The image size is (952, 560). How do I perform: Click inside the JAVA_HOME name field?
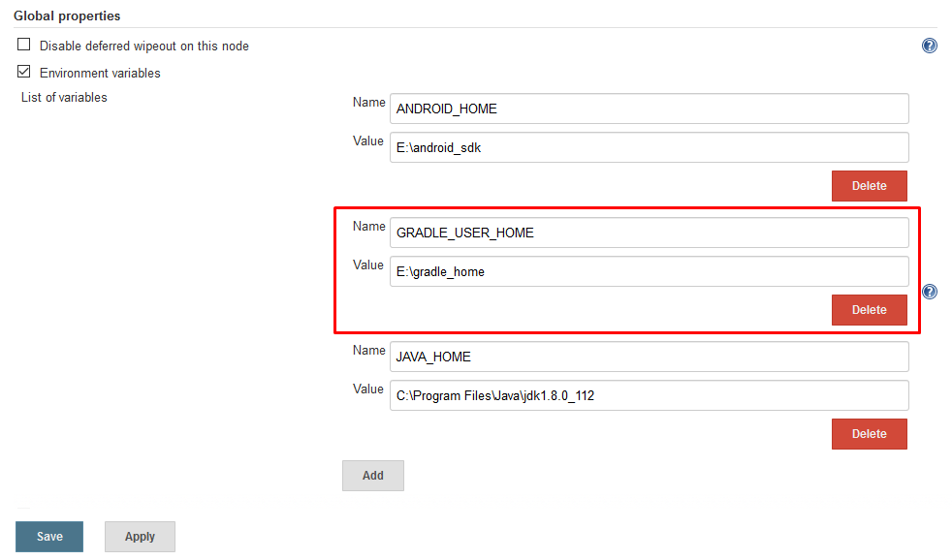tap(649, 357)
